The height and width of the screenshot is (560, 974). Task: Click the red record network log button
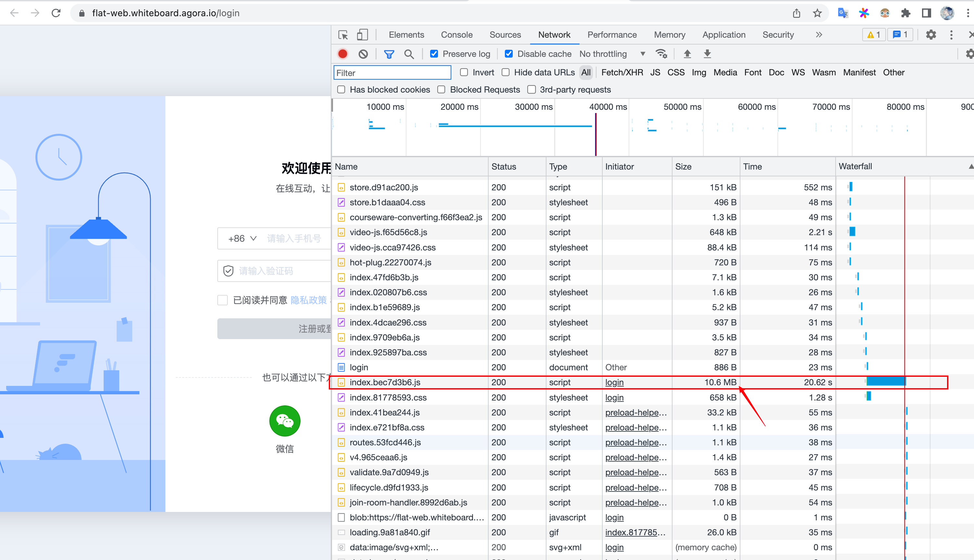pos(342,54)
